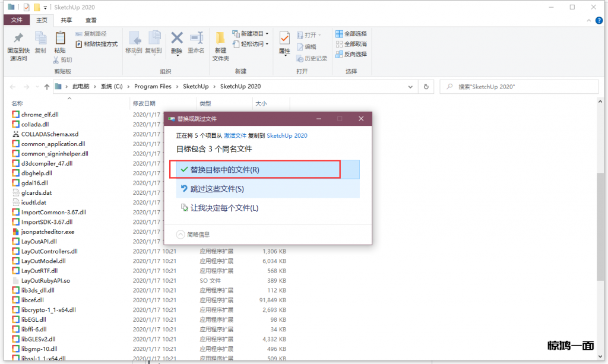
Task: Switch to the 查看 ribbon tab
Action: point(91,20)
